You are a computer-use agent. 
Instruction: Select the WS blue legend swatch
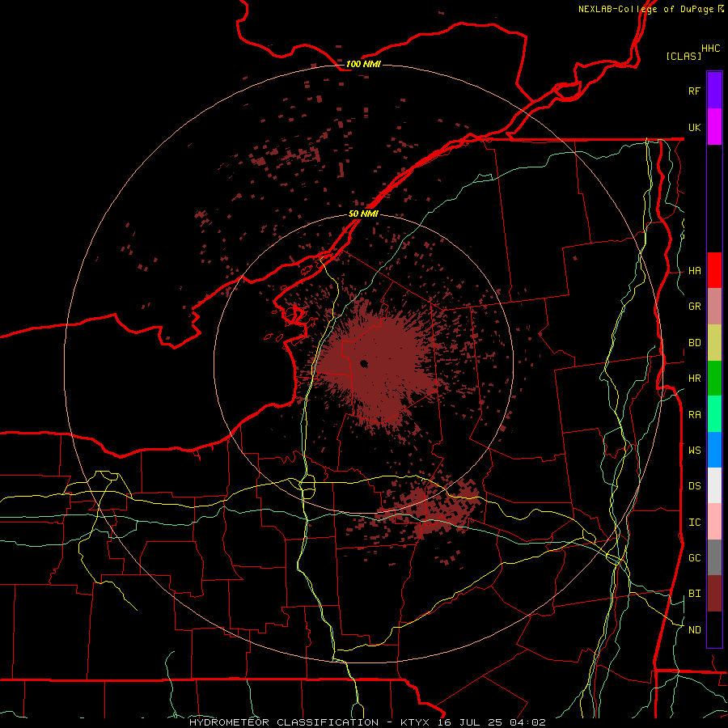(714, 450)
